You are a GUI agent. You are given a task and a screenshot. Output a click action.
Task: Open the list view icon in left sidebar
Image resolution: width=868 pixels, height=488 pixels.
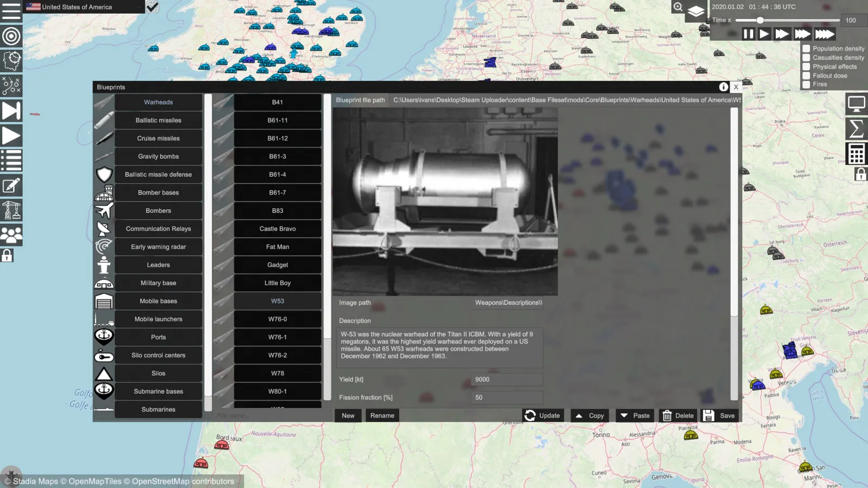coord(11,161)
